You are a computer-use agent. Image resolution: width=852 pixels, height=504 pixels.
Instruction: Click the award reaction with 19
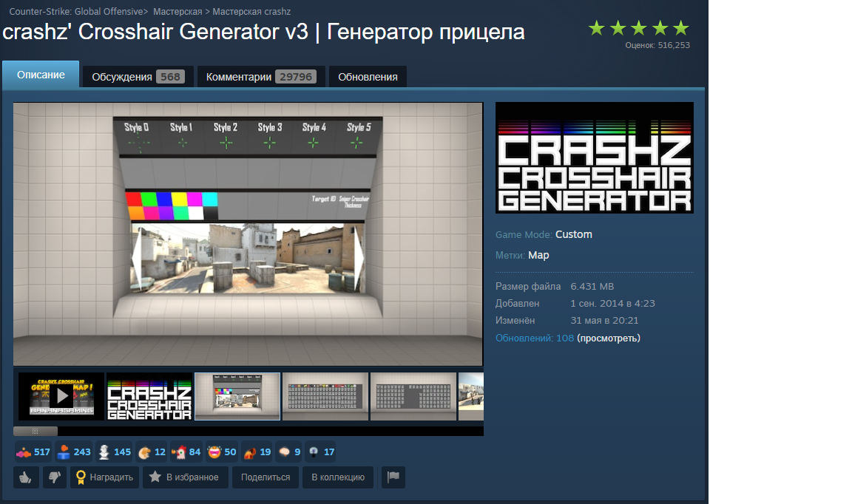[x=257, y=452]
